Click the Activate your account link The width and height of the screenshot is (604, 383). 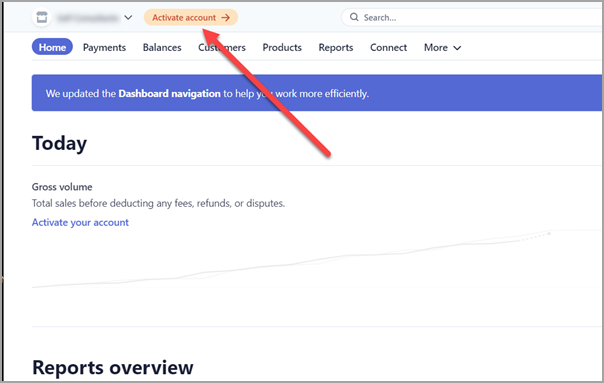[x=80, y=222]
